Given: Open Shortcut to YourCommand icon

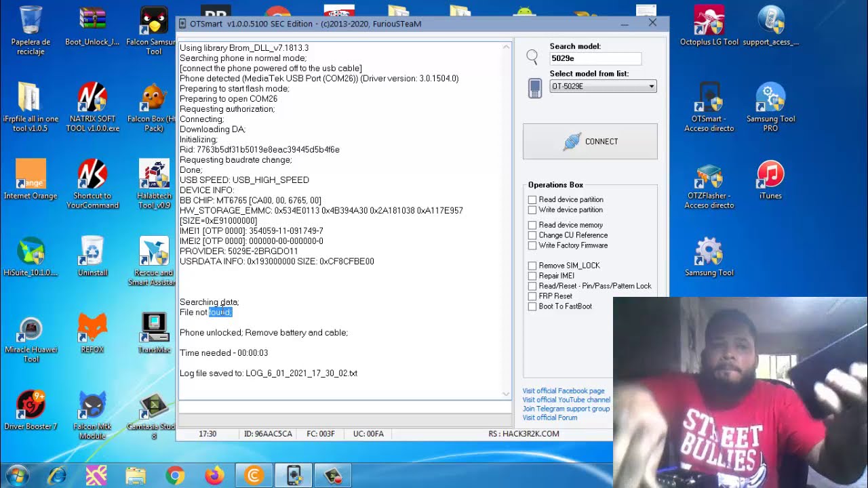Looking at the screenshot, I should tap(92, 184).
